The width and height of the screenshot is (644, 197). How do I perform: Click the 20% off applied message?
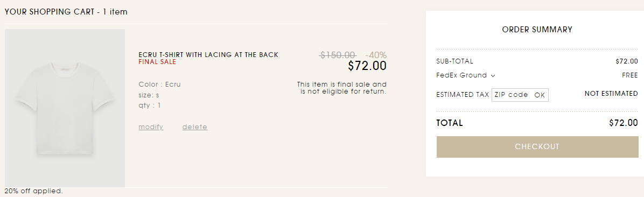(34, 191)
